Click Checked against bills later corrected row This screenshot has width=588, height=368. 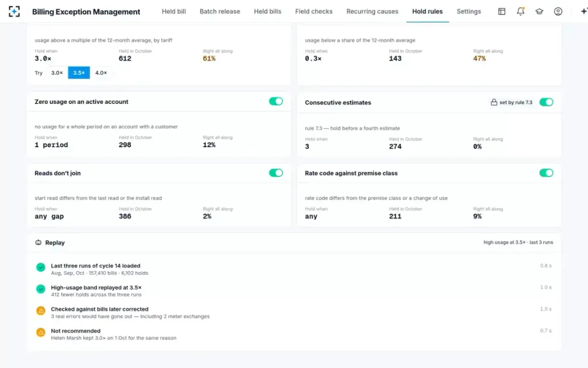coord(99,309)
